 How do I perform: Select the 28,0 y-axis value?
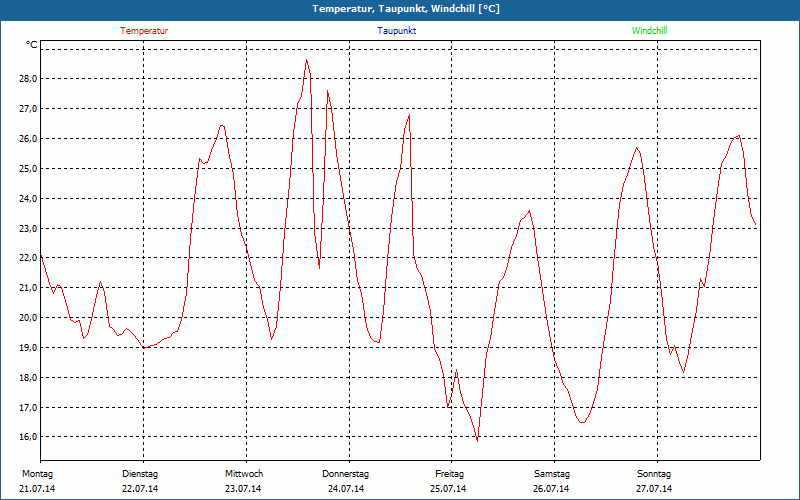tap(28, 79)
